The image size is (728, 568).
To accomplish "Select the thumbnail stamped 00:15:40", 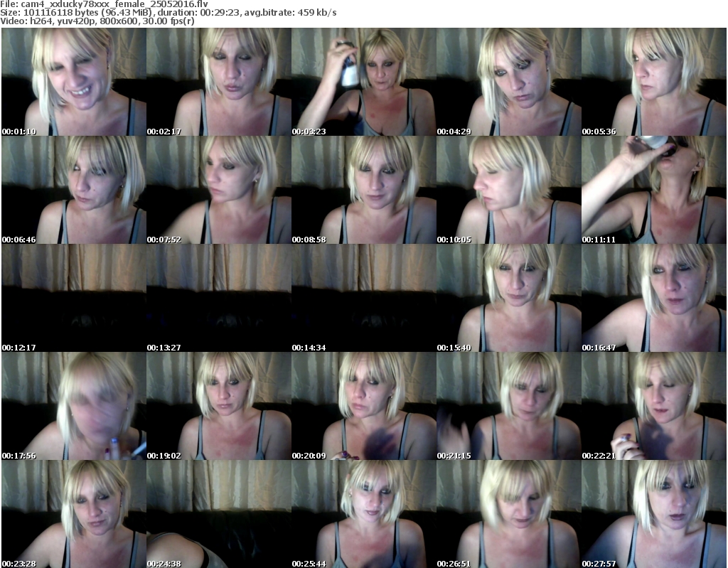I will 509,298.
